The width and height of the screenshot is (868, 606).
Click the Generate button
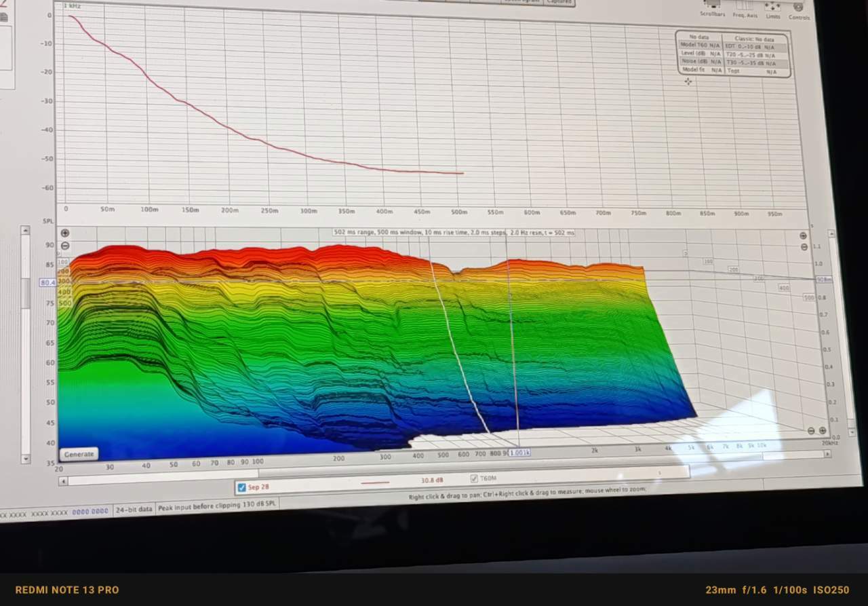pos(79,454)
